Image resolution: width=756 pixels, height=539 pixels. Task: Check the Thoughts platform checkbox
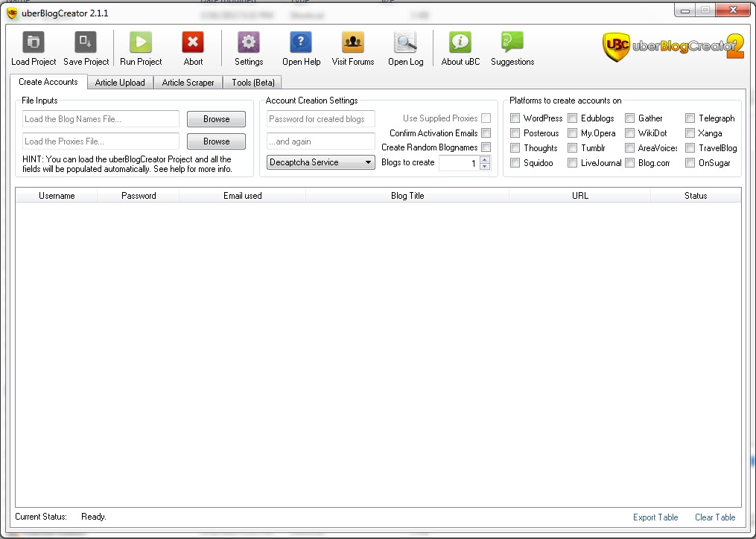[x=515, y=148]
